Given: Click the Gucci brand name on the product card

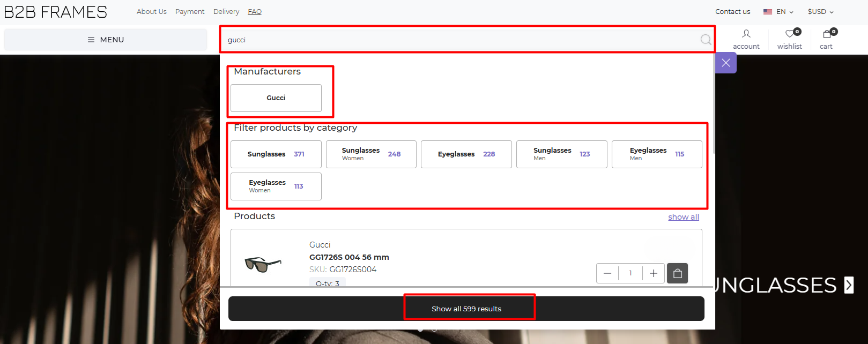Looking at the screenshot, I should tap(320, 245).
